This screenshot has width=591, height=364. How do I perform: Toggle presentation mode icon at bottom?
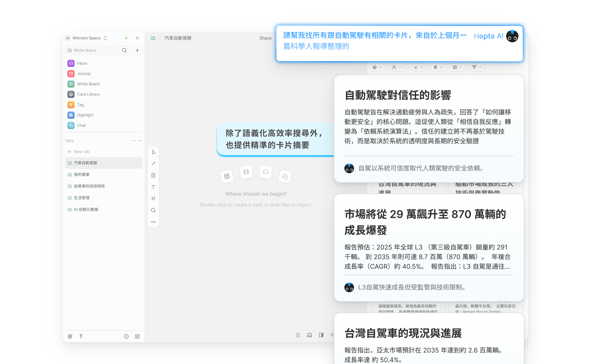[310, 335]
